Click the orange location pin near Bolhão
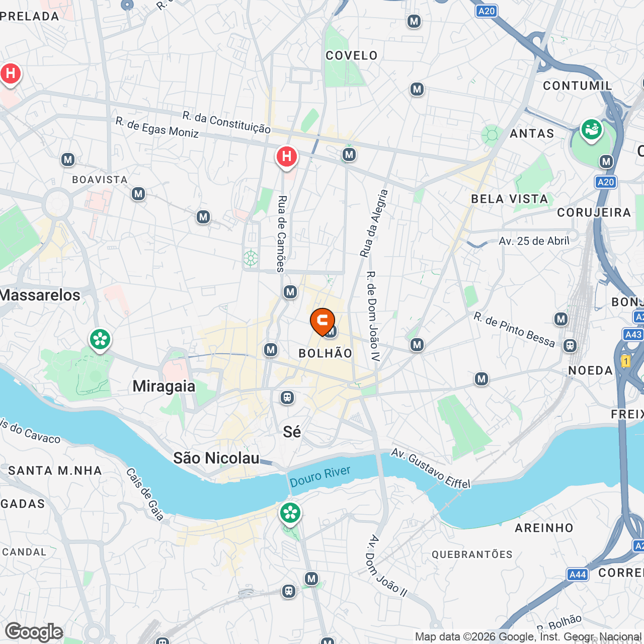Screen dimensions: 644x644 click(x=323, y=321)
